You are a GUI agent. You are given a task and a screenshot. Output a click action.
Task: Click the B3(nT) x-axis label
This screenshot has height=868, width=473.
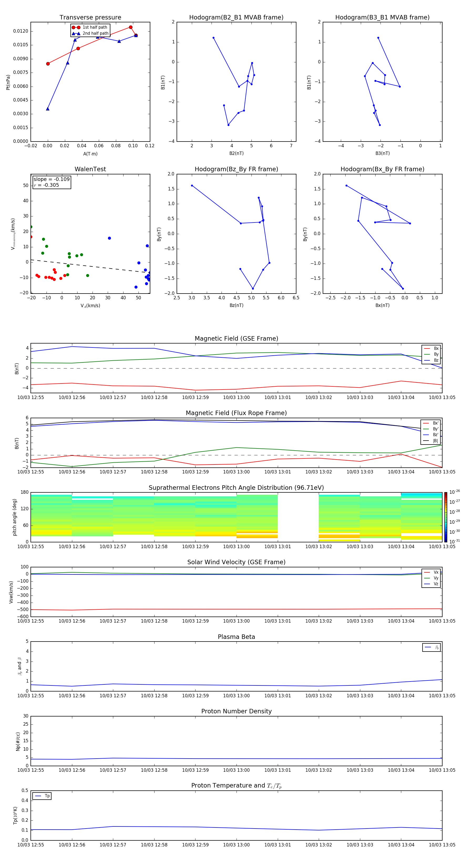coord(382,153)
